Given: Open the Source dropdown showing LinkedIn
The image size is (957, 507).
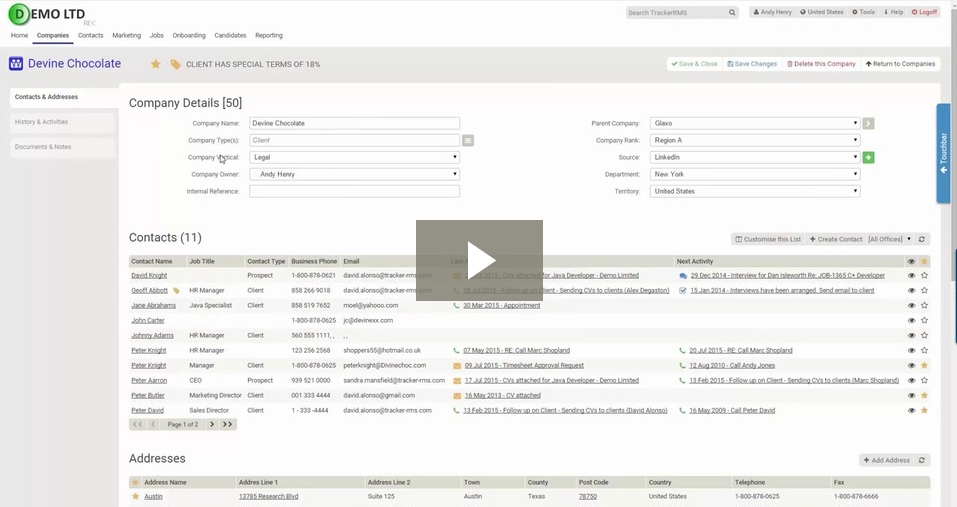Looking at the screenshot, I should click(x=755, y=157).
